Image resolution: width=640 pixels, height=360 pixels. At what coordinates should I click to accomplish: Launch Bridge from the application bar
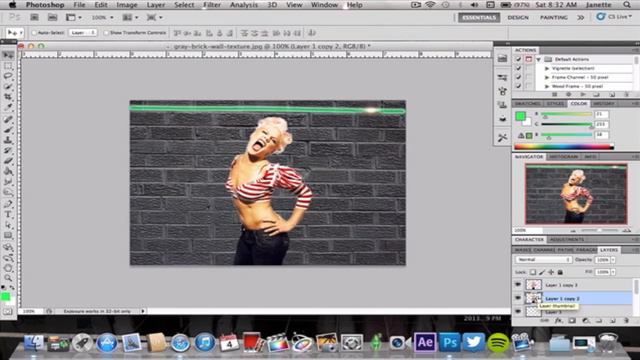[x=34, y=18]
